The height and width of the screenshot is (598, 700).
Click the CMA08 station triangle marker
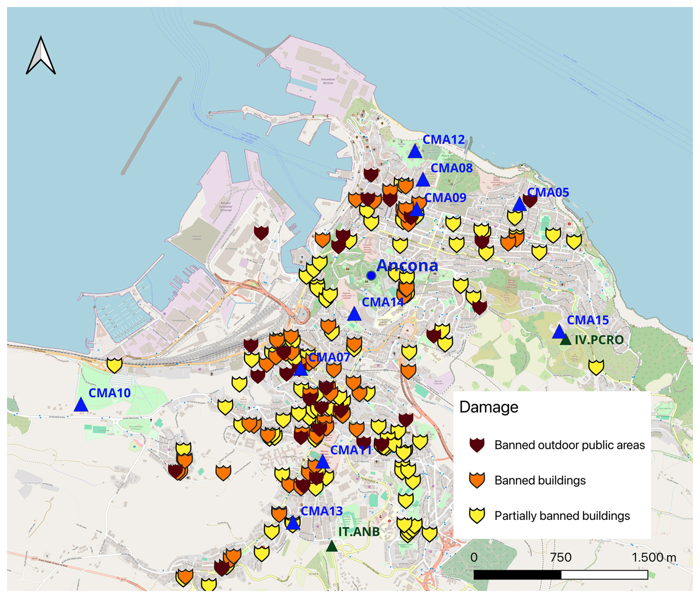pyautogui.click(x=423, y=180)
